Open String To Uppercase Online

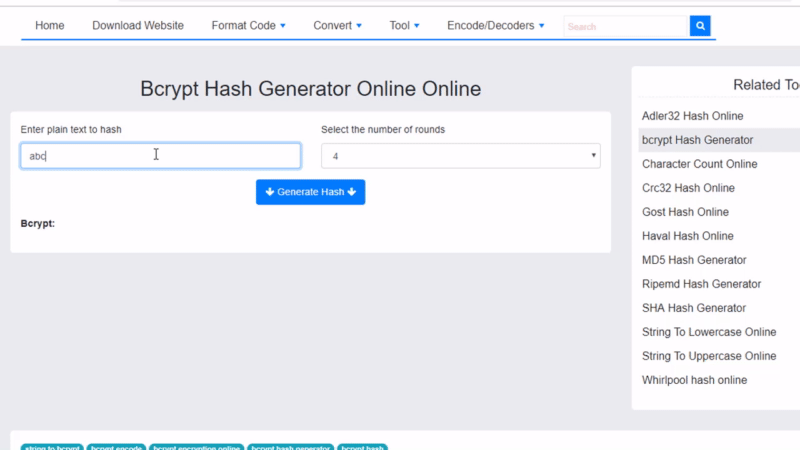pos(709,356)
